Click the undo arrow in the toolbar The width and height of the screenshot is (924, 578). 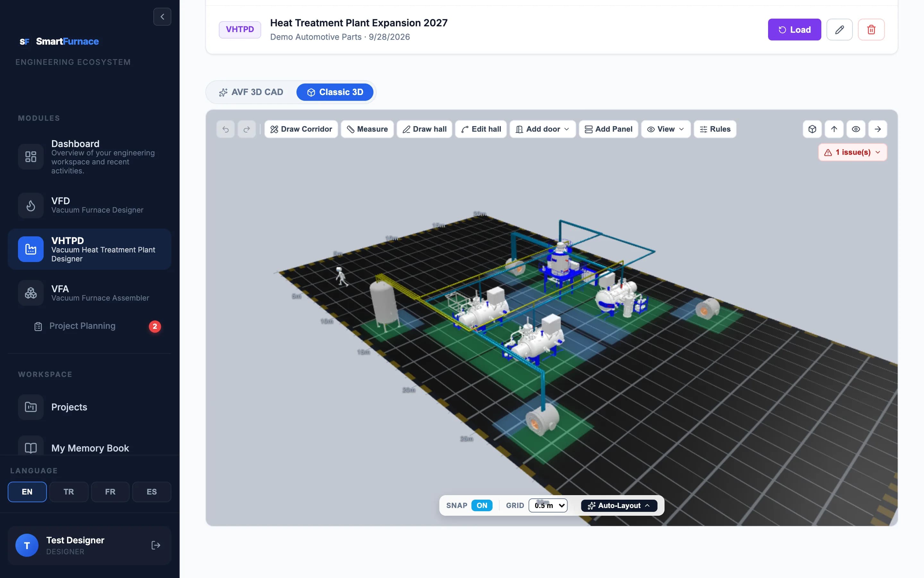click(226, 129)
